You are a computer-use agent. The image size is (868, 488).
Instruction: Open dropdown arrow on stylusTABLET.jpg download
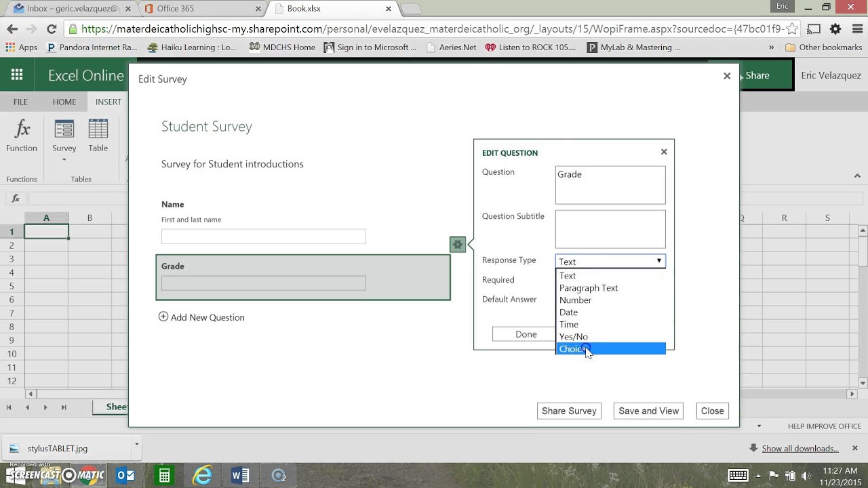(x=136, y=445)
